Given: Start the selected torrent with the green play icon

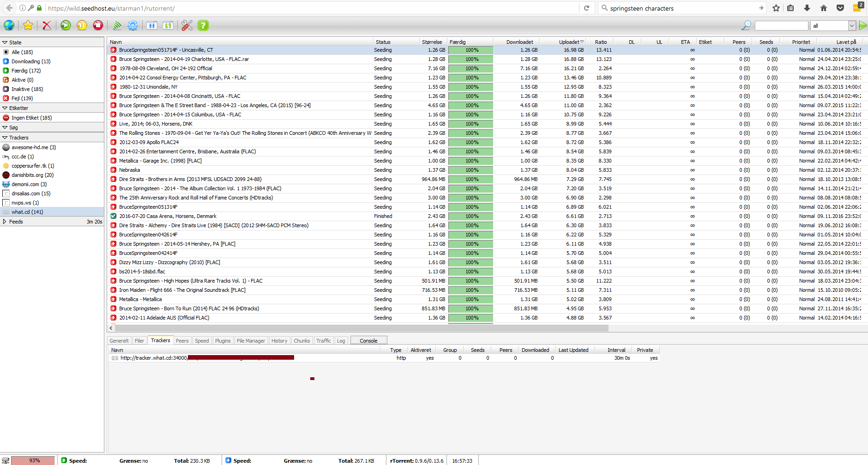Looking at the screenshot, I should click(x=66, y=25).
